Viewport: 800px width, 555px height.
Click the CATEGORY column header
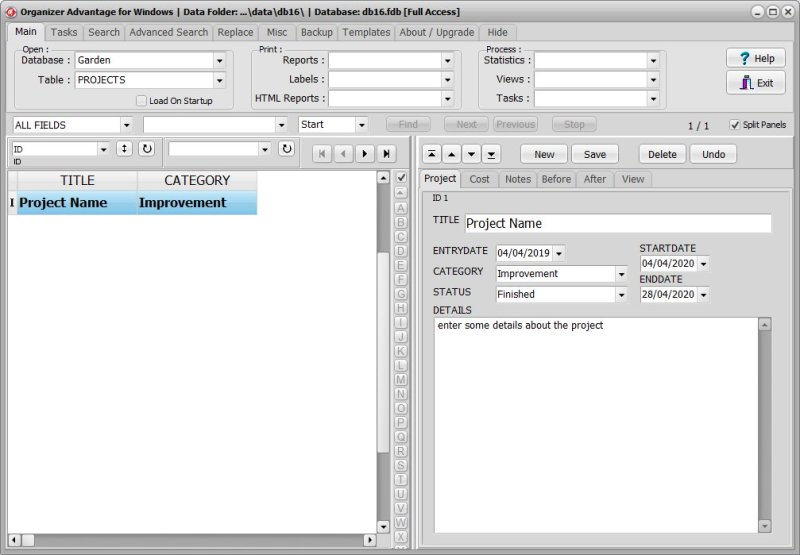coord(197,181)
